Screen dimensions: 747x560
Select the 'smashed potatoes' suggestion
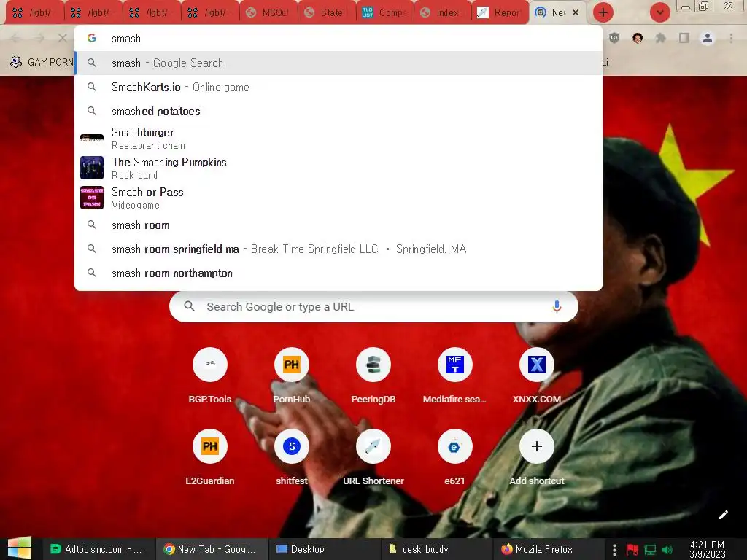338,111
